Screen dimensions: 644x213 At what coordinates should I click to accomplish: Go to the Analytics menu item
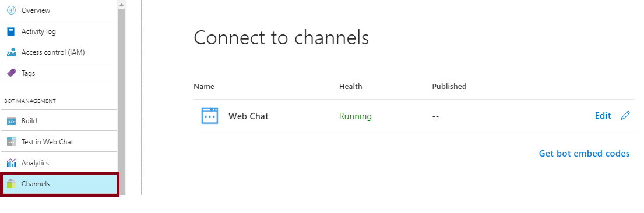tap(59, 162)
